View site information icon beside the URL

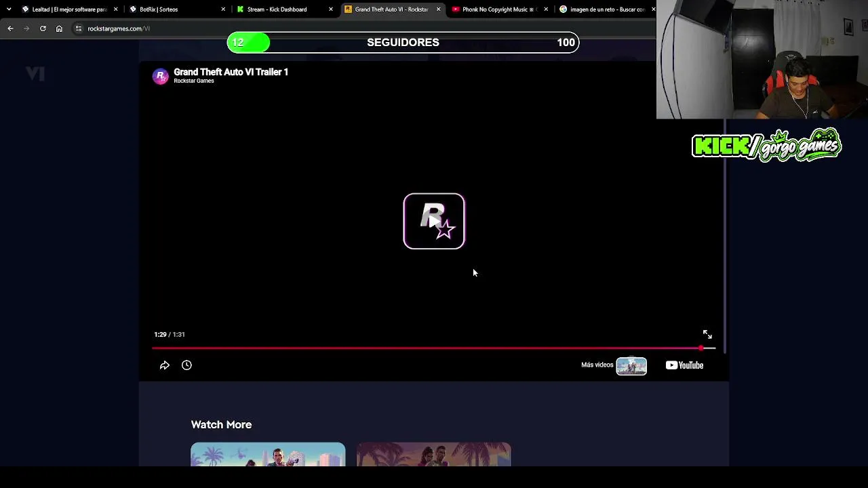click(79, 28)
